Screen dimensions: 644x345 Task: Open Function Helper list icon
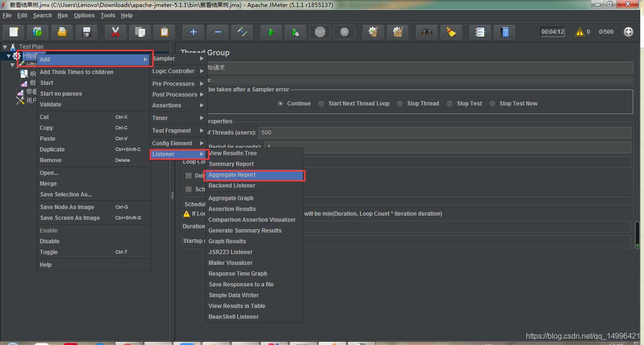pos(480,32)
